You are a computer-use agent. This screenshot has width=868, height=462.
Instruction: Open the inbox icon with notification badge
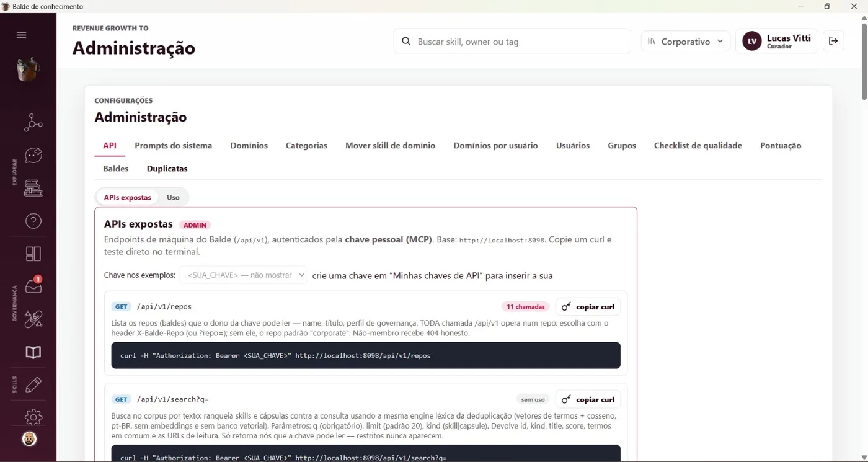(x=33, y=286)
